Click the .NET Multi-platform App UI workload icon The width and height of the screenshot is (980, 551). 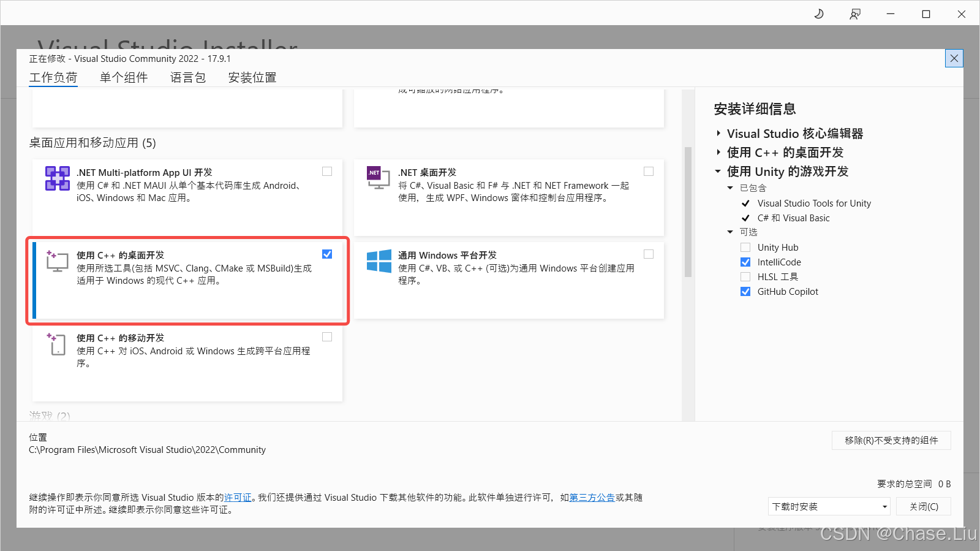click(57, 178)
